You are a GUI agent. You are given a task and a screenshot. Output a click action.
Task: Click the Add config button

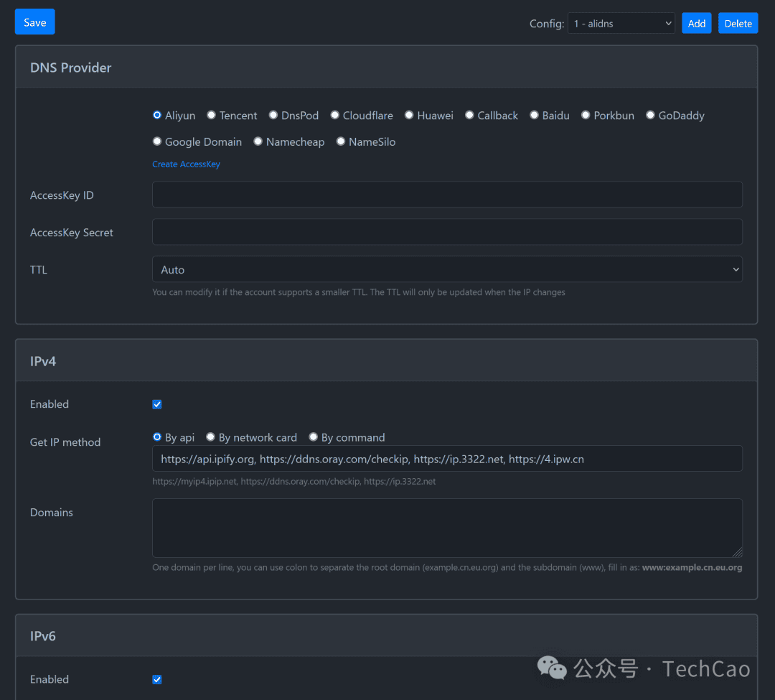(696, 23)
